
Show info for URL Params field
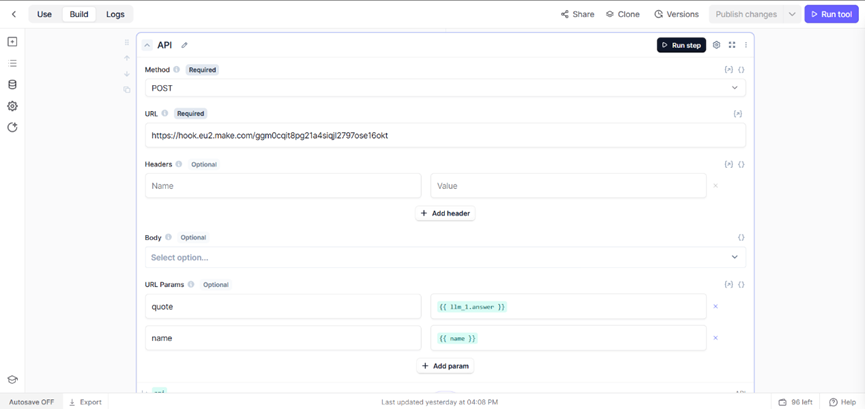coord(191,285)
